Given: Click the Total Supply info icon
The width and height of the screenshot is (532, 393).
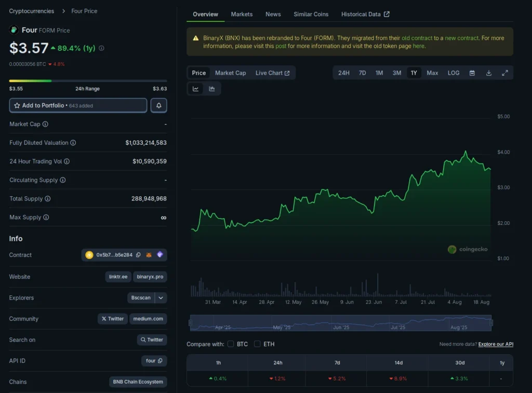Looking at the screenshot, I should point(48,199).
